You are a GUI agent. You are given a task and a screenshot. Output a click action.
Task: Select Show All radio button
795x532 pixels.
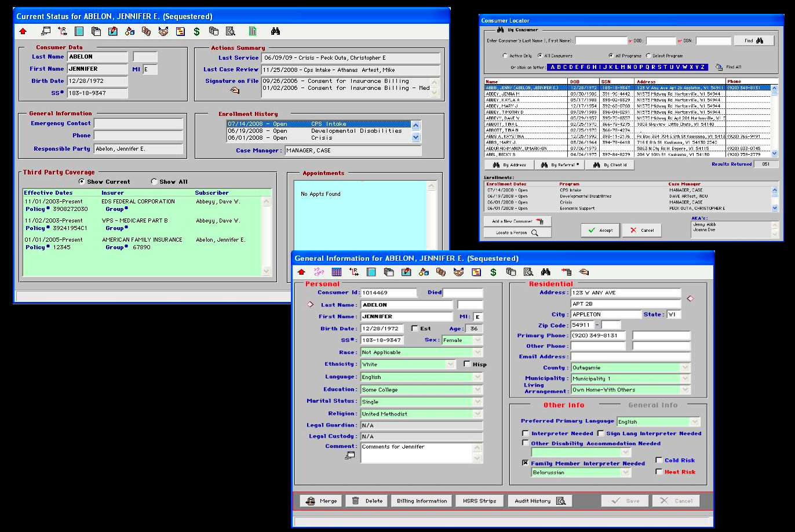(x=154, y=181)
